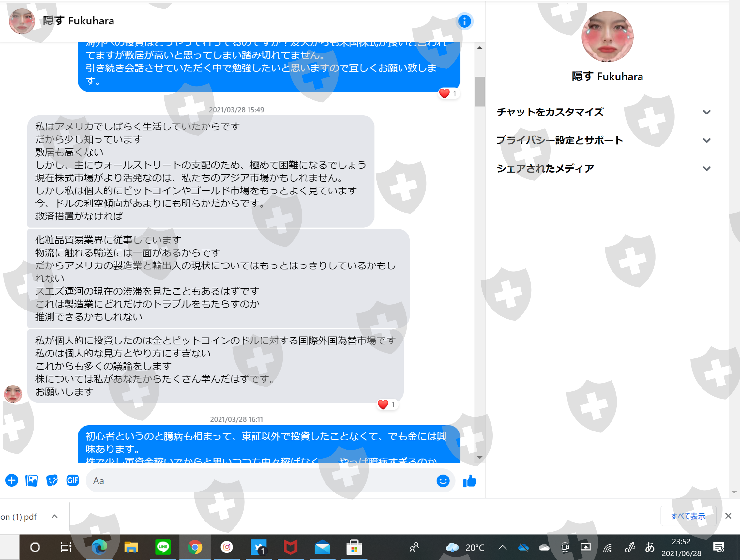Open the plus more-actions button
This screenshot has width=740, height=560.
[x=12, y=481]
